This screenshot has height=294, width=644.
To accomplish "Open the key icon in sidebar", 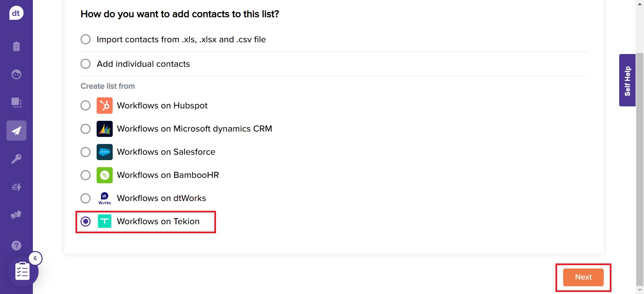I will pyautogui.click(x=16, y=159).
